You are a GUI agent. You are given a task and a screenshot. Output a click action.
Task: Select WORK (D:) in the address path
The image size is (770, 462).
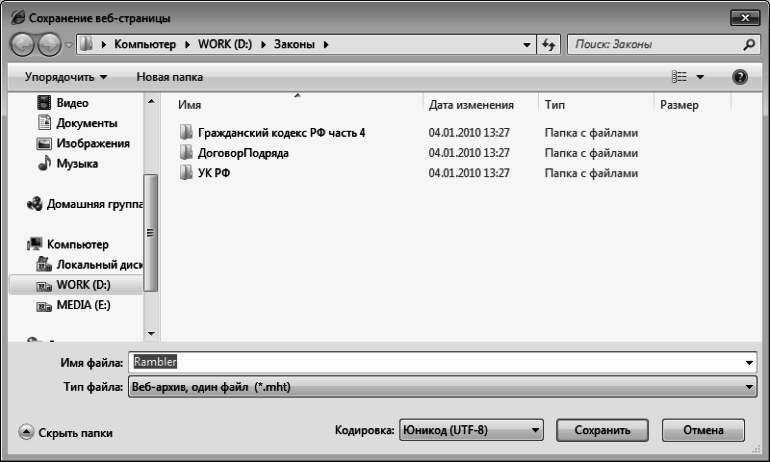(224, 44)
